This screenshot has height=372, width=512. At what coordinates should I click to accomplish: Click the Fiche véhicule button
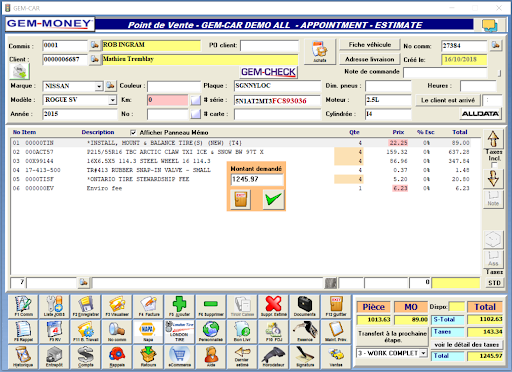(370, 45)
